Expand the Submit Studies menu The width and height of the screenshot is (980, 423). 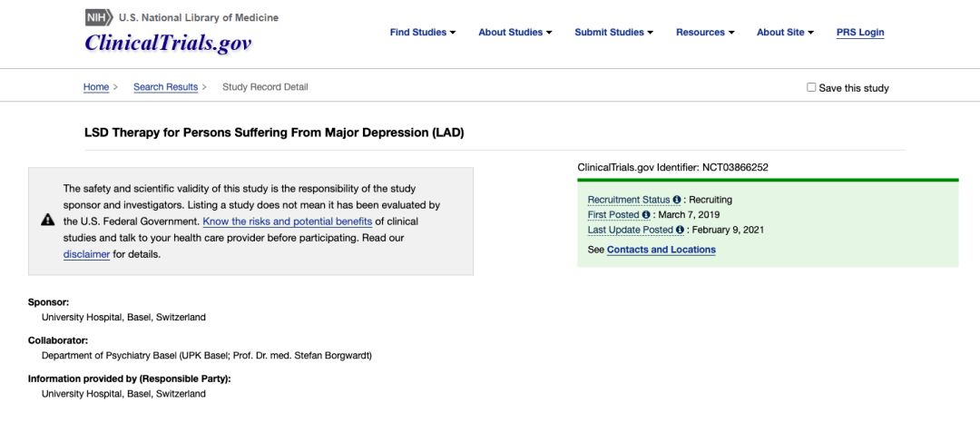tap(613, 33)
